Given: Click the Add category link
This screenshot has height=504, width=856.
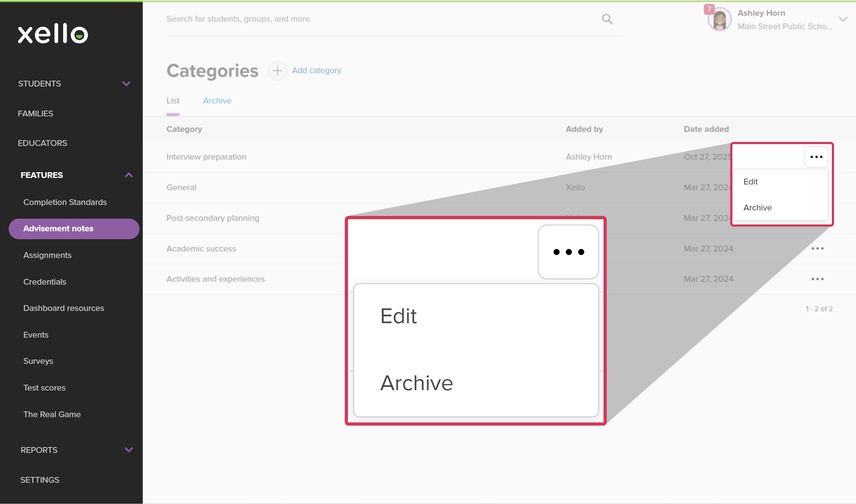Looking at the screenshot, I should [x=316, y=71].
